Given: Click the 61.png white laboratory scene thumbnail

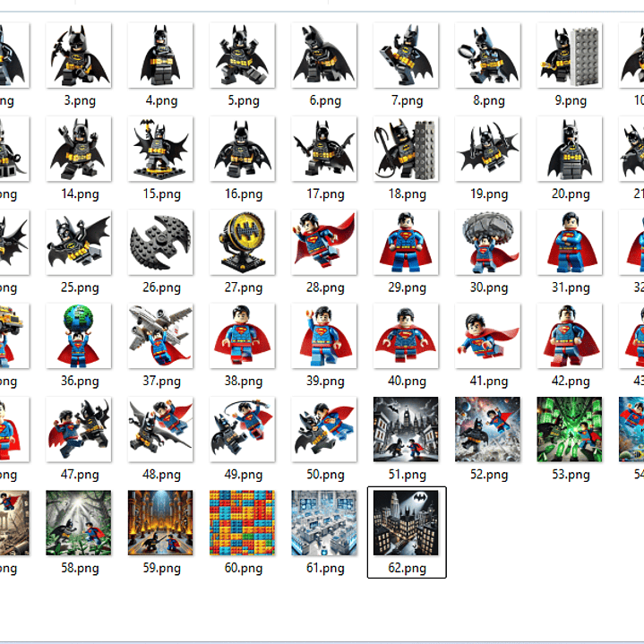Looking at the screenshot, I should (x=324, y=522).
